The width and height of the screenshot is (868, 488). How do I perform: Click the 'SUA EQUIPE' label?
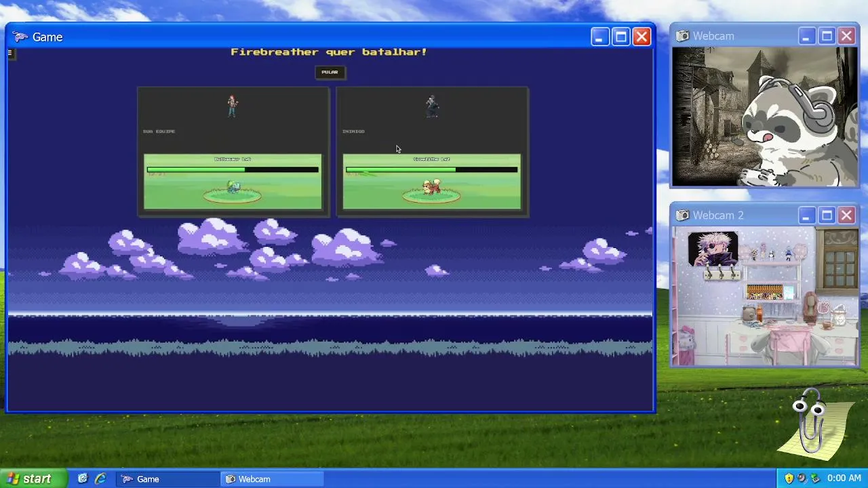159,131
